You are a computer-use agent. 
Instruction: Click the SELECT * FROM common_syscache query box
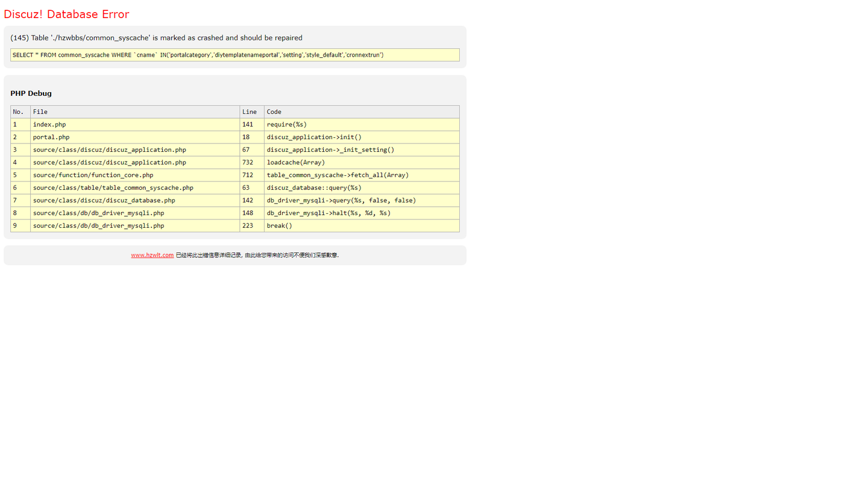coord(235,55)
